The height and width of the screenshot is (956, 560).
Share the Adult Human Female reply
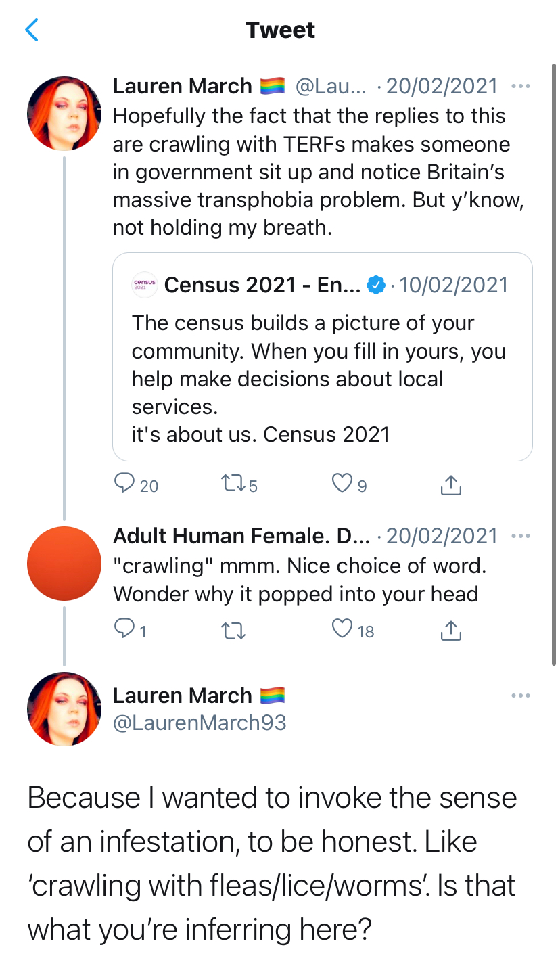(x=450, y=631)
